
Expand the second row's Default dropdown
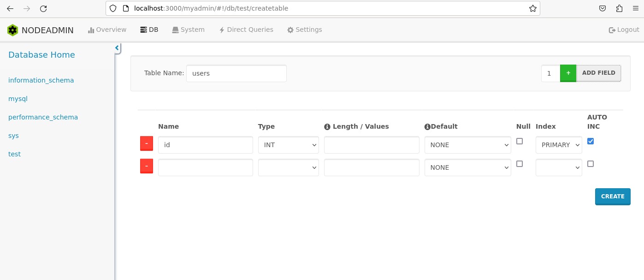tap(467, 167)
